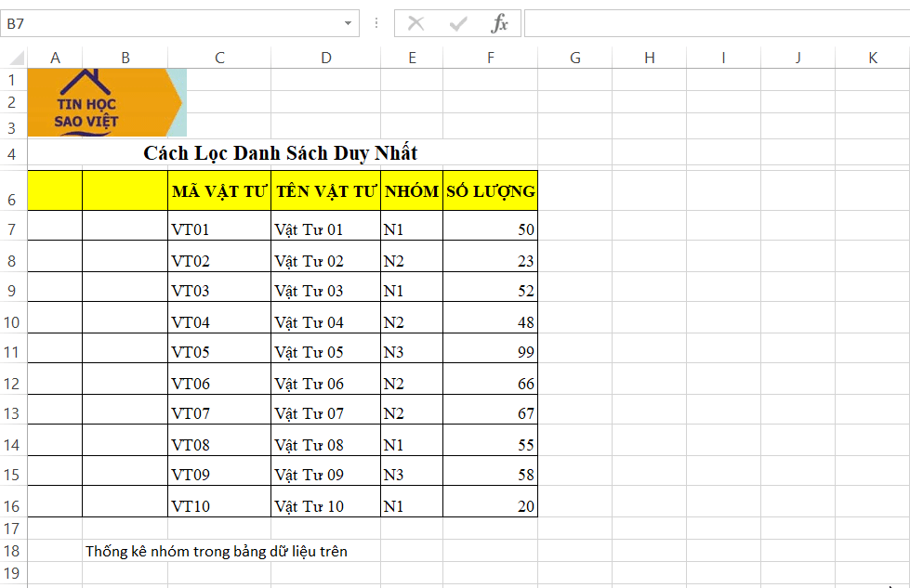Image resolution: width=910 pixels, height=588 pixels.
Task: Click the 'NHÓM' header cell
Action: tap(412, 190)
